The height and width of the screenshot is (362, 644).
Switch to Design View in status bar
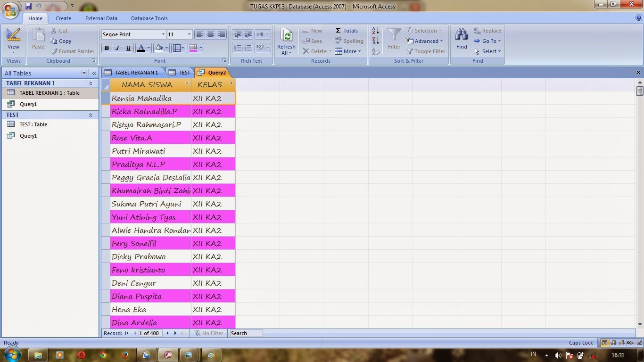638,343
